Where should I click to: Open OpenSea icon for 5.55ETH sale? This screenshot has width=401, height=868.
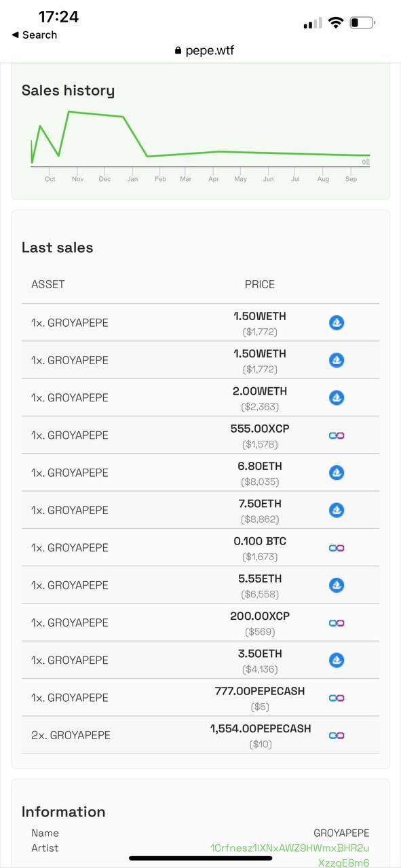[x=337, y=585]
